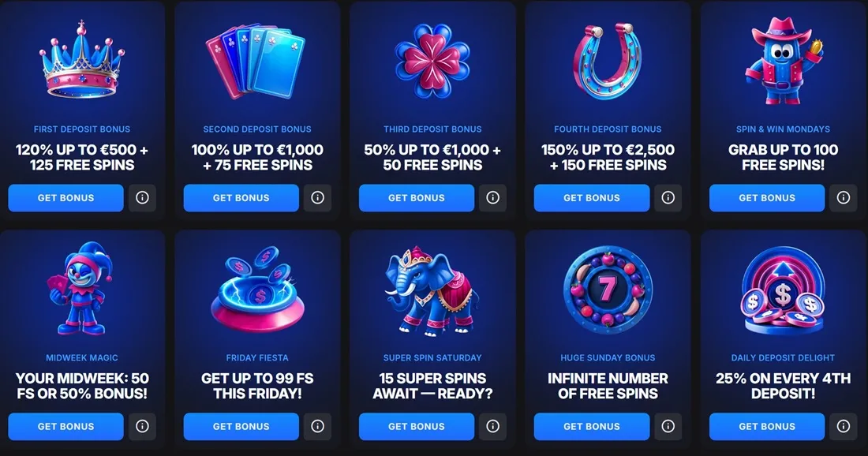Claim Huge Sunday Bonus free spins
The image size is (868, 456).
591,426
